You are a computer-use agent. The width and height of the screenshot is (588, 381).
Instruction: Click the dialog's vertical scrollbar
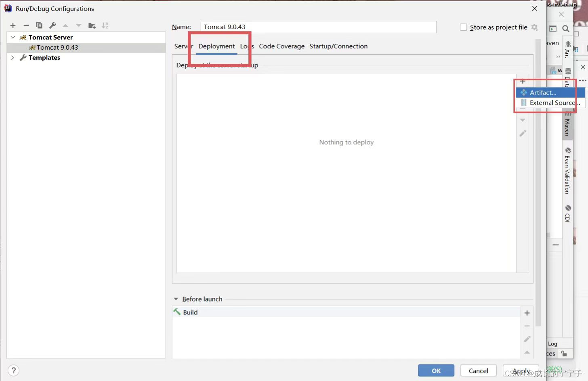538,182
